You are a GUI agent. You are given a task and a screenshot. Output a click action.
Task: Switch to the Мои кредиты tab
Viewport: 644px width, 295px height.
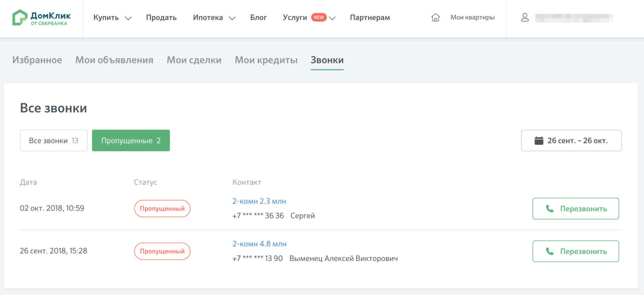pyautogui.click(x=266, y=60)
